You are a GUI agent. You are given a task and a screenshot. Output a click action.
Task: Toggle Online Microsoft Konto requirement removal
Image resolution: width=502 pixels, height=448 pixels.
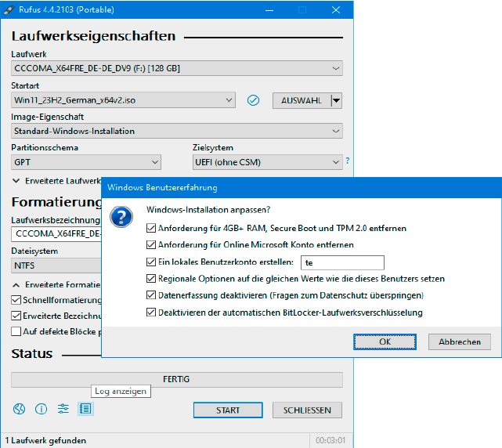[x=151, y=244]
